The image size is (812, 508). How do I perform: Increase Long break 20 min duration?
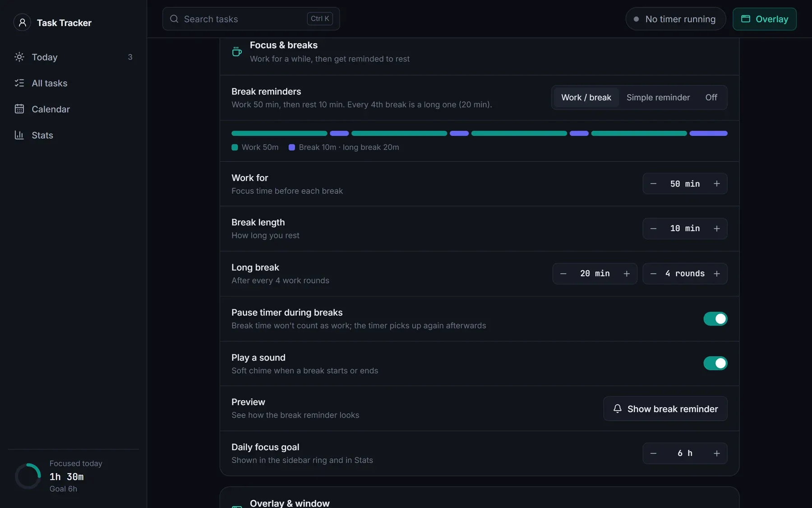[x=627, y=274]
